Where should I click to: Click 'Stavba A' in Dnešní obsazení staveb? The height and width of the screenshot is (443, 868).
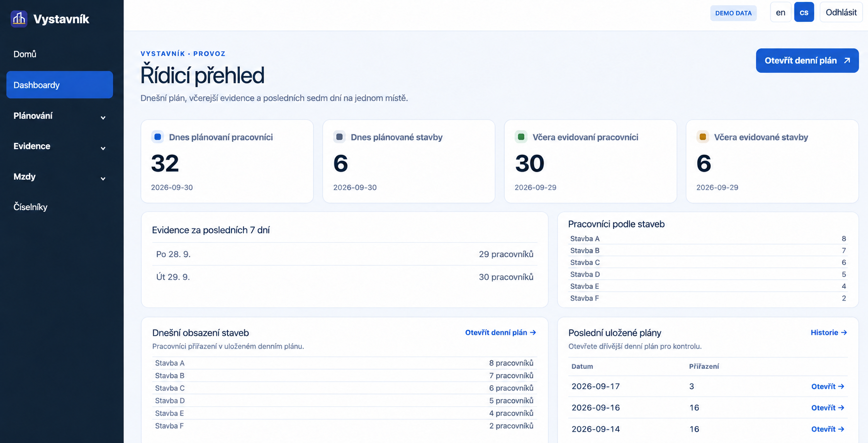pyautogui.click(x=170, y=363)
